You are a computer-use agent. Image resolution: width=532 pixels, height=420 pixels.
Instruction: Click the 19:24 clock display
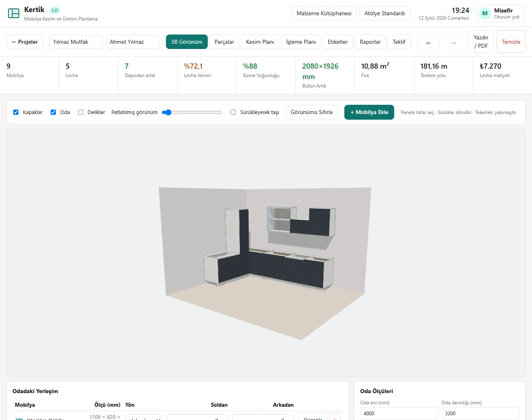[x=460, y=10]
